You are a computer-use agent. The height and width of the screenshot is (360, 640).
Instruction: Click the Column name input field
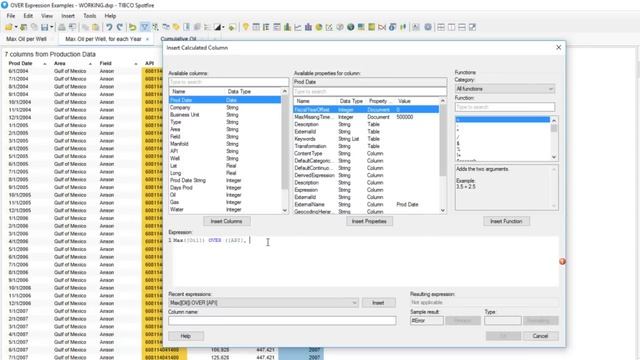tap(282, 321)
